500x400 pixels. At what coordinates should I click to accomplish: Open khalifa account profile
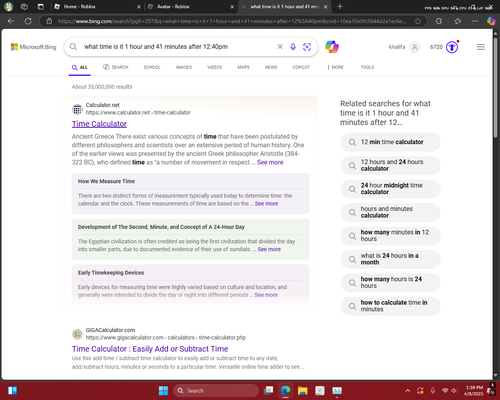pos(404,47)
